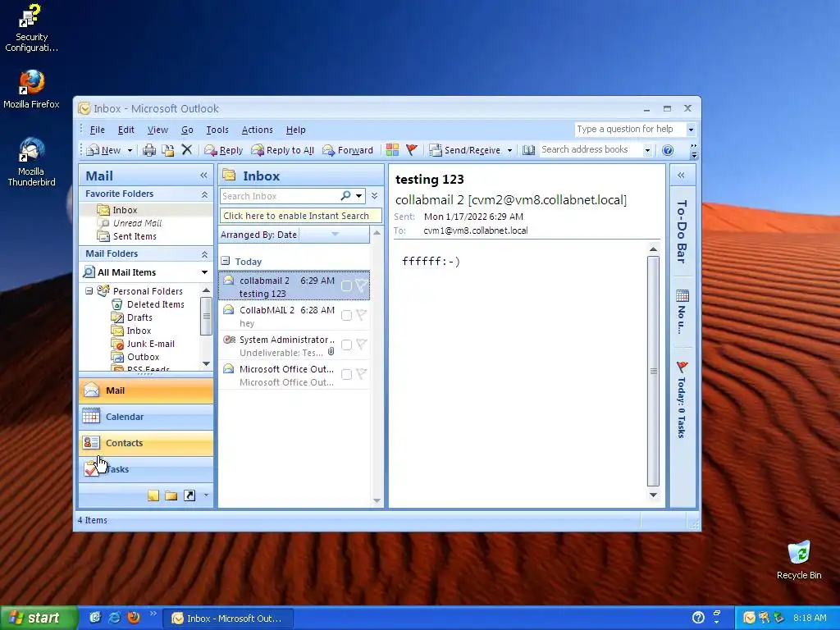Toggle category box for testing 123 message
The height and width of the screenshot is (630, 840).
pyautogui.click(x=347, y=285)
